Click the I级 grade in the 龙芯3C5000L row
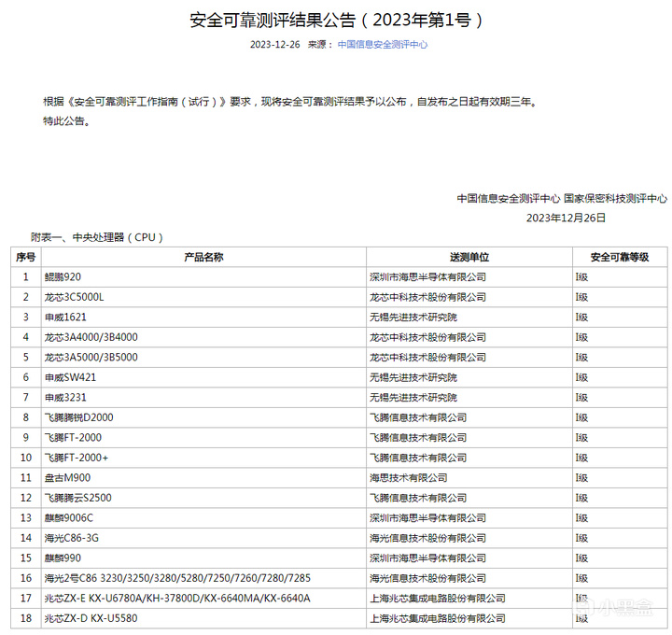 coord(581,297)
